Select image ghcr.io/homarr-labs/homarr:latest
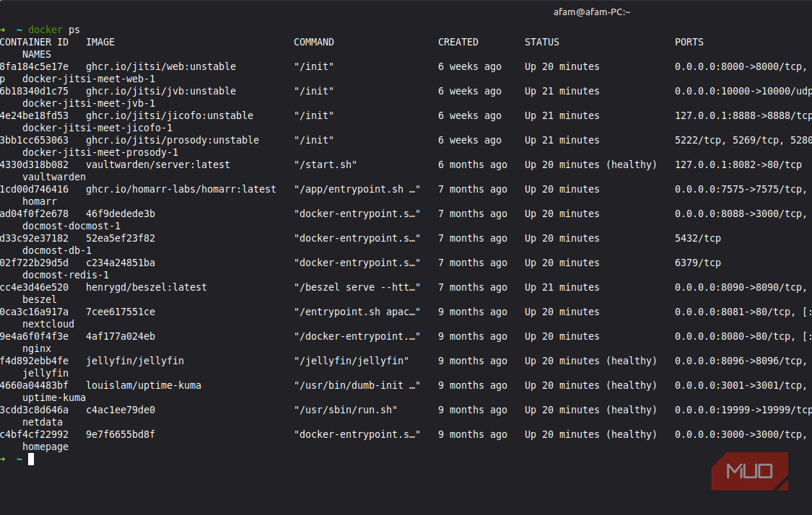 point(180,190)
